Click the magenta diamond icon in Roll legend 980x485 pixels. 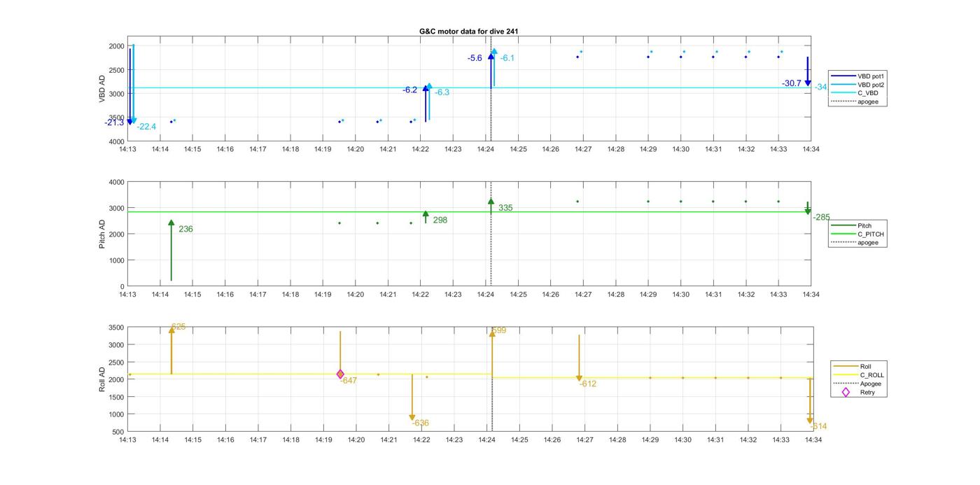click(x=846, y=392)
